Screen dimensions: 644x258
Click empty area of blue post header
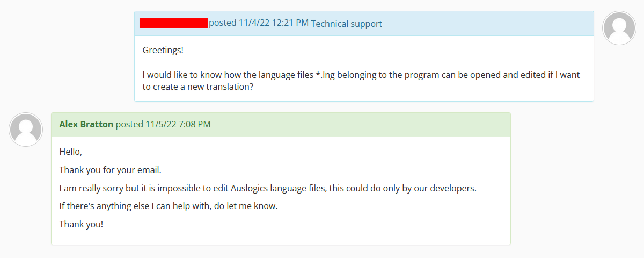(483, 24)
